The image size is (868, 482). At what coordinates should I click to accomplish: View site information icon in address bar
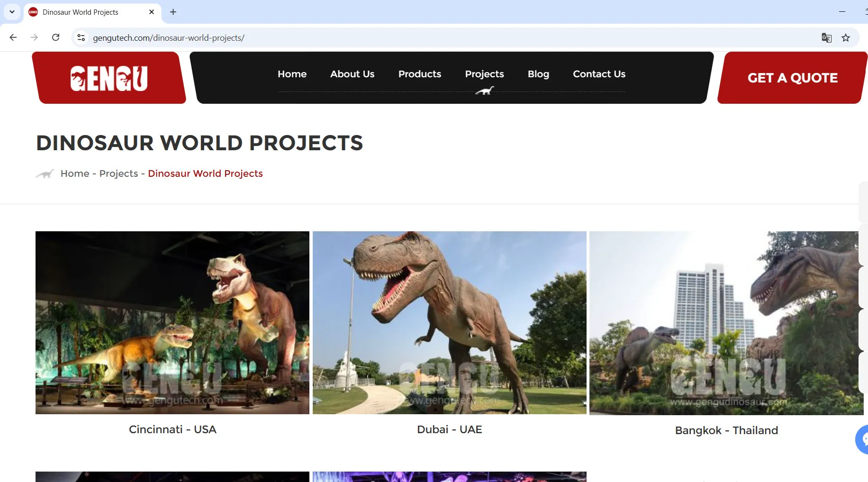click(x=81, y=37)
